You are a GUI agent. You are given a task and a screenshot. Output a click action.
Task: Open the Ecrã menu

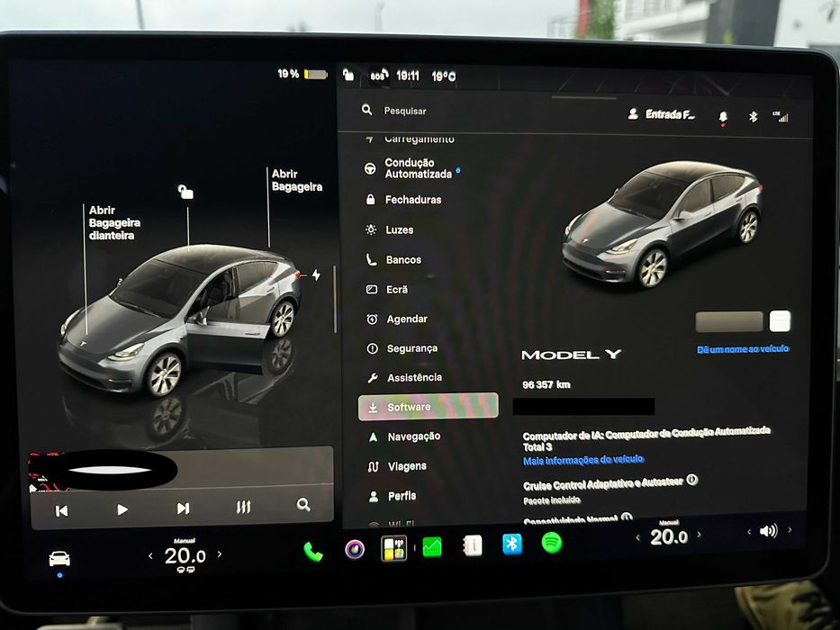[387, 289]
